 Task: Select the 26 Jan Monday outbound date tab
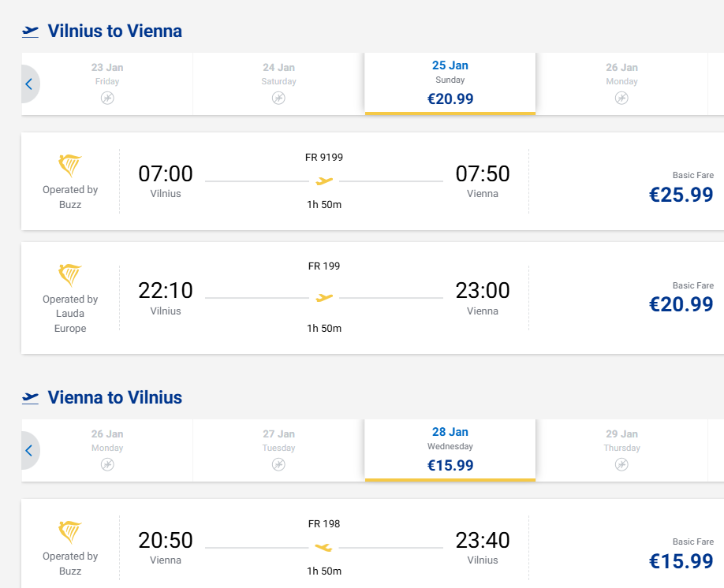[621, 83]
